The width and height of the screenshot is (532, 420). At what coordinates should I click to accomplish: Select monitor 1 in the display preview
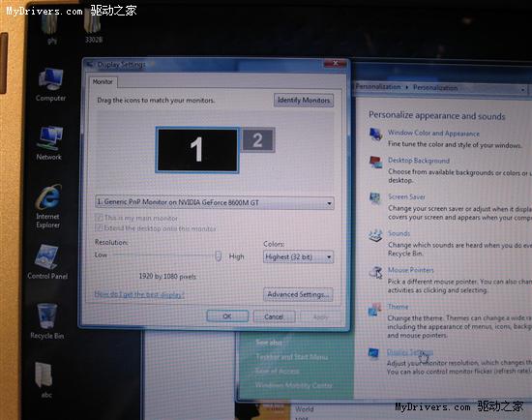coord(197,150)
